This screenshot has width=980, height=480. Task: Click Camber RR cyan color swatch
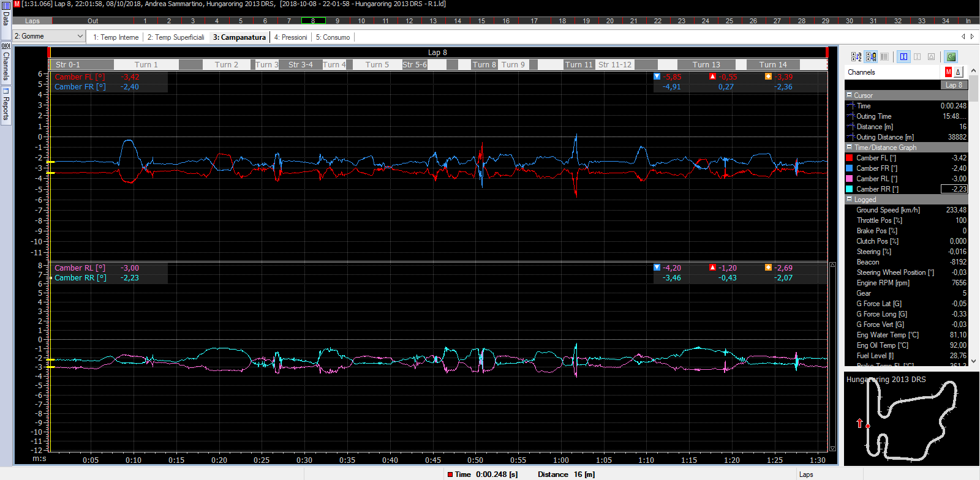[849, 189]
